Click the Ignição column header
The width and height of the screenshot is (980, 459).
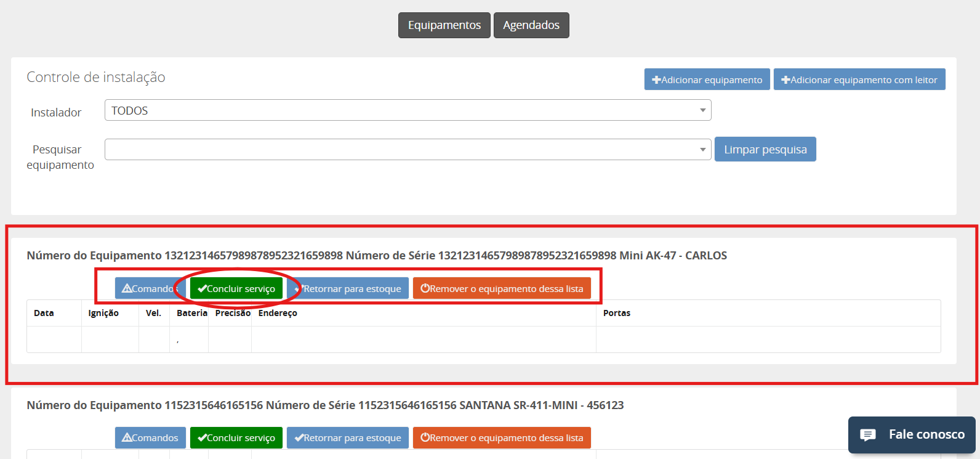[x=103, y=313]
